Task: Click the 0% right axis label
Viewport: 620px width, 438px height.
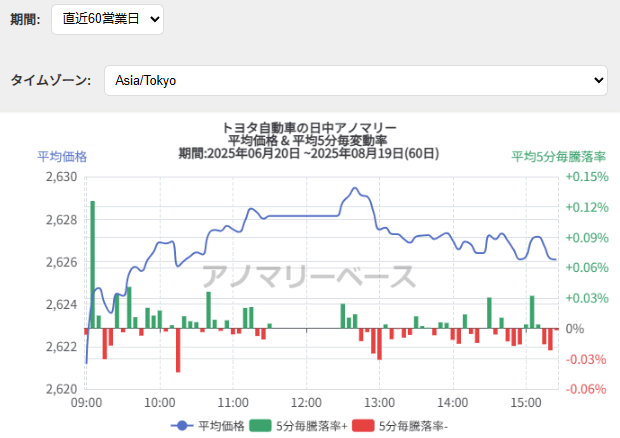Action: (575, 328)
